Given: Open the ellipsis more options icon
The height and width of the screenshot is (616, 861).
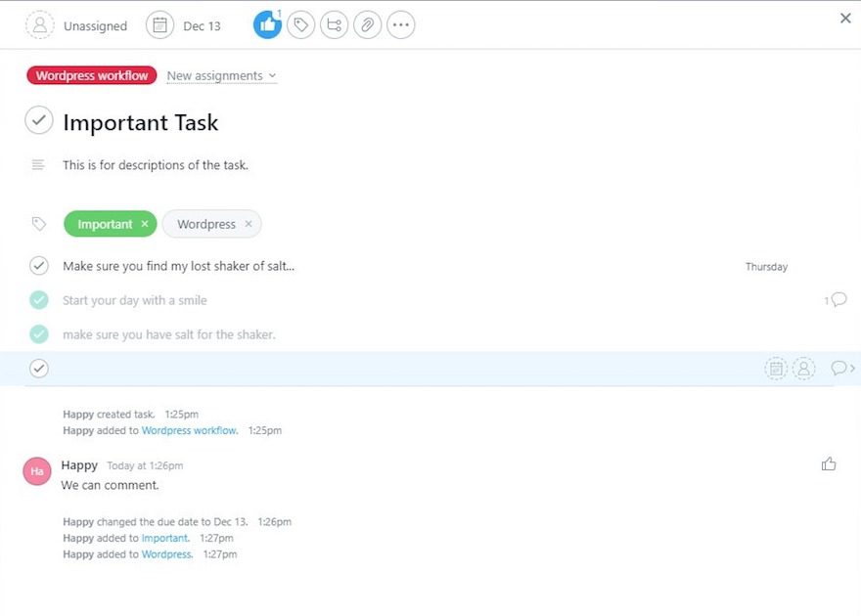Looking at the screenshot, I should pyautogui.click(x=400, y=24).
